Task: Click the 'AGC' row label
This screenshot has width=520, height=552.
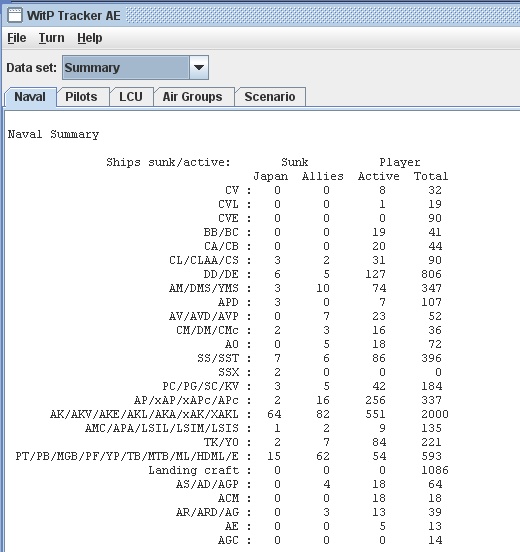Action: click(228, 540)
